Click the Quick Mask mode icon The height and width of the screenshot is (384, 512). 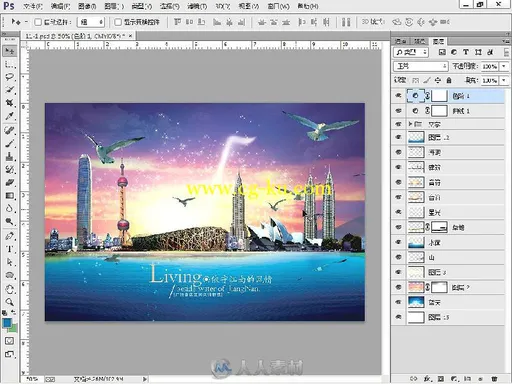coord(10,341)
